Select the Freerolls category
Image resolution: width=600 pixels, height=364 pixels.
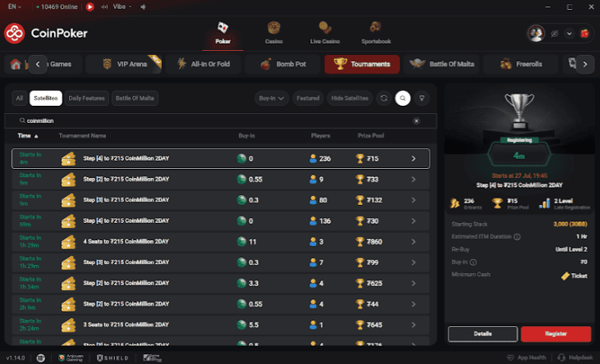(x=520, y=64)
